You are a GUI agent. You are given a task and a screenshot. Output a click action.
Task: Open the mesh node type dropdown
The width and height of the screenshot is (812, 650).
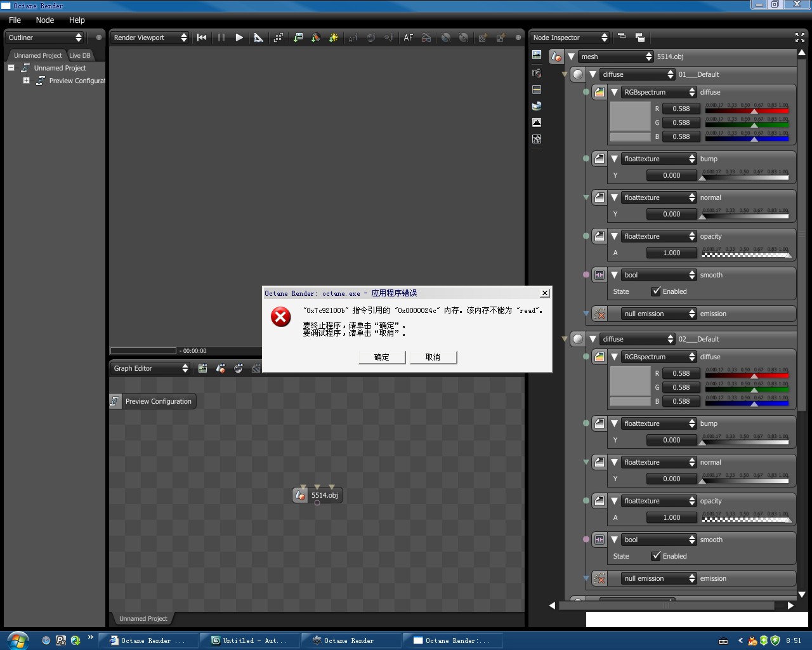(615, 56)
